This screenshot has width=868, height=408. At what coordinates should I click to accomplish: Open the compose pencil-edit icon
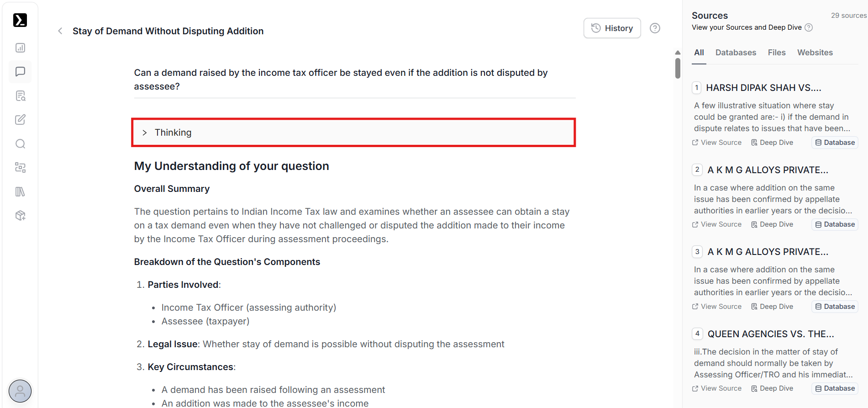click(x=20, y=120)
